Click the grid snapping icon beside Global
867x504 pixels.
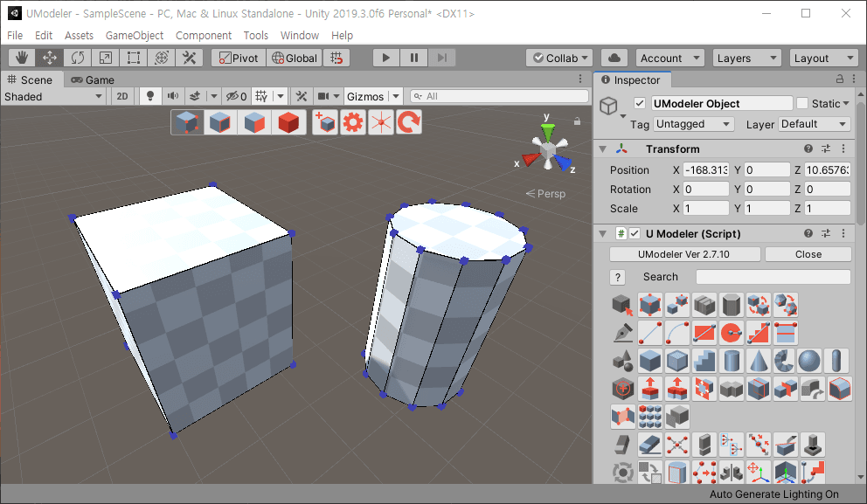(336, 58)
